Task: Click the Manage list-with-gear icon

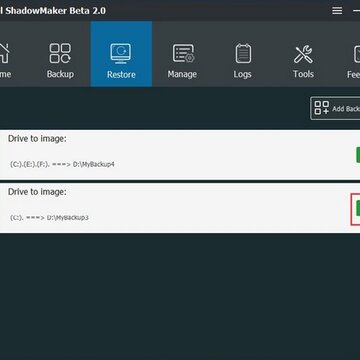Action: [183, 53]
